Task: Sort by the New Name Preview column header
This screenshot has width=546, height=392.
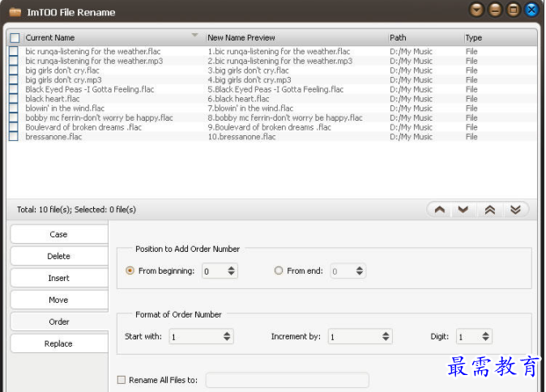Action: click(x=296, y=37)
